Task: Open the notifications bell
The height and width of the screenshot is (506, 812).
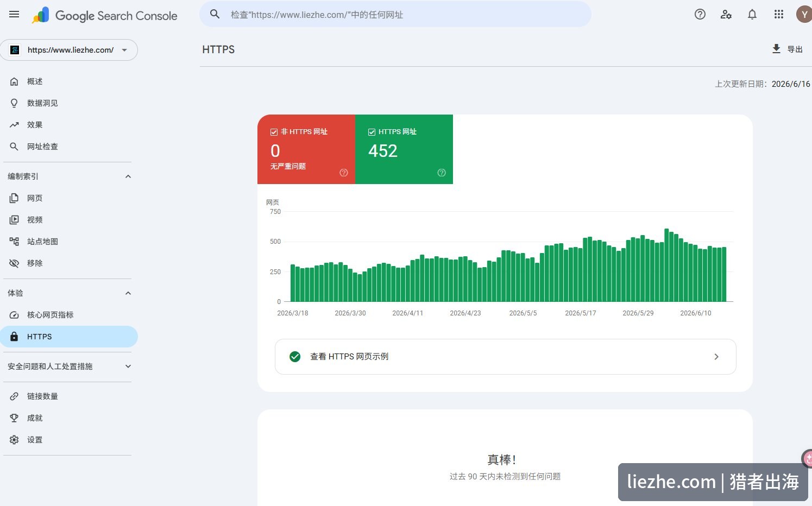Action: pyautogui.click(x=752, y=15)
